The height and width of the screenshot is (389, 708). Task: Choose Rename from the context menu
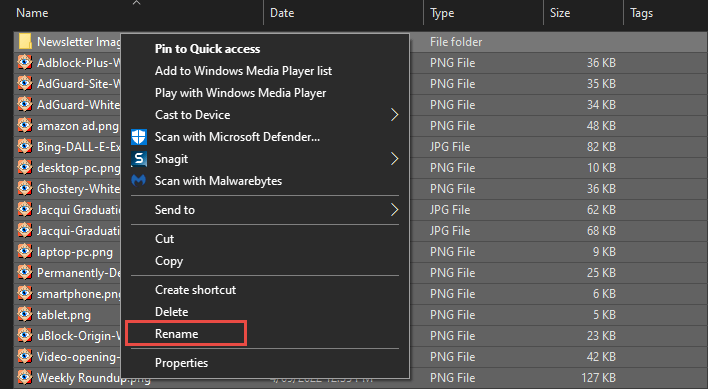pyautogui.click(x=177, y=334)
